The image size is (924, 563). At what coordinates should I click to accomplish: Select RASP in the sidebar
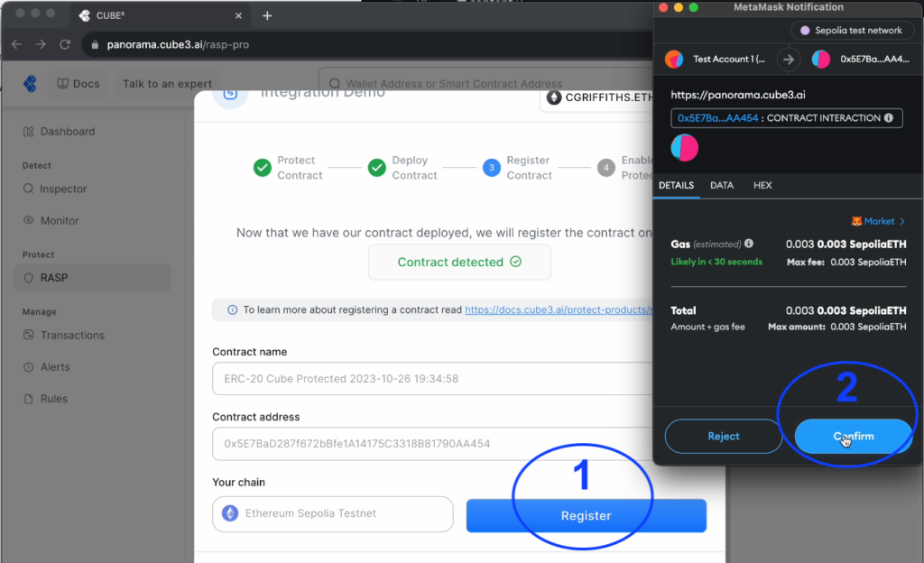pos(92,278)
